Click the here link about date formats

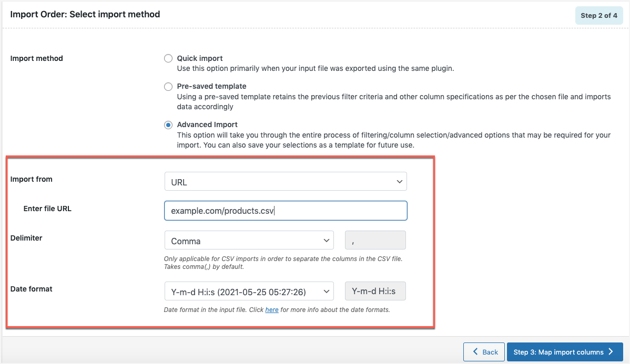tap(271, 309)
